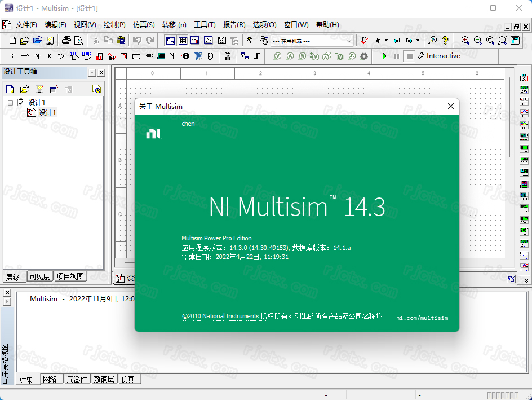Click the print icon in toolbar
The width and height of the screenshot is (532, 400).
click(66, 40)
